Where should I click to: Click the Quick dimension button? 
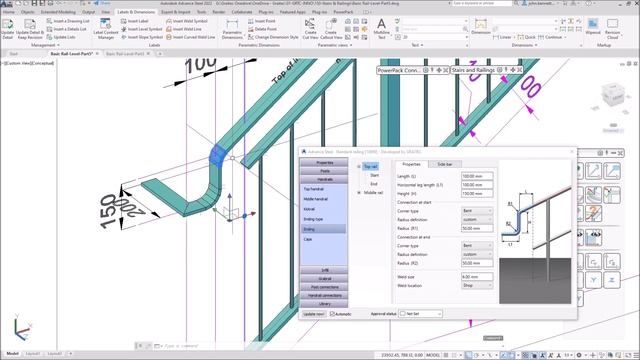(527, 37)
